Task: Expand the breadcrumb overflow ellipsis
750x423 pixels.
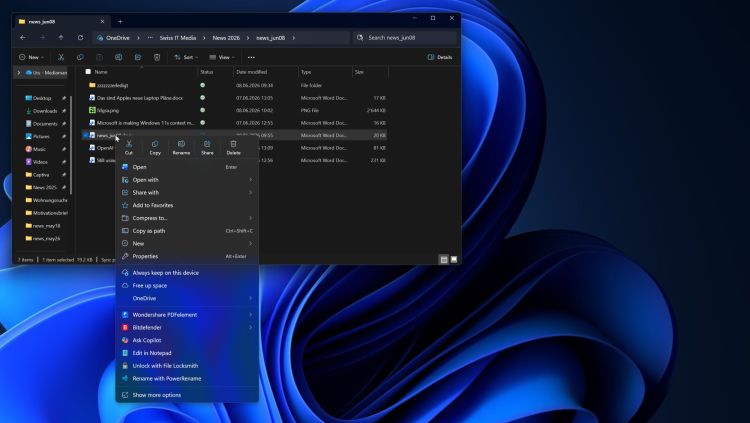Action: (x=150, y=37)
